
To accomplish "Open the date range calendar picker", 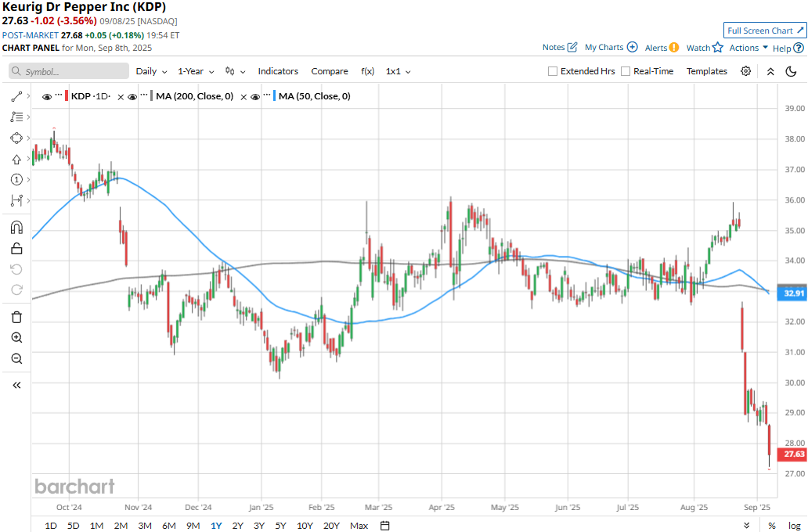I will [x=385, y=525].
